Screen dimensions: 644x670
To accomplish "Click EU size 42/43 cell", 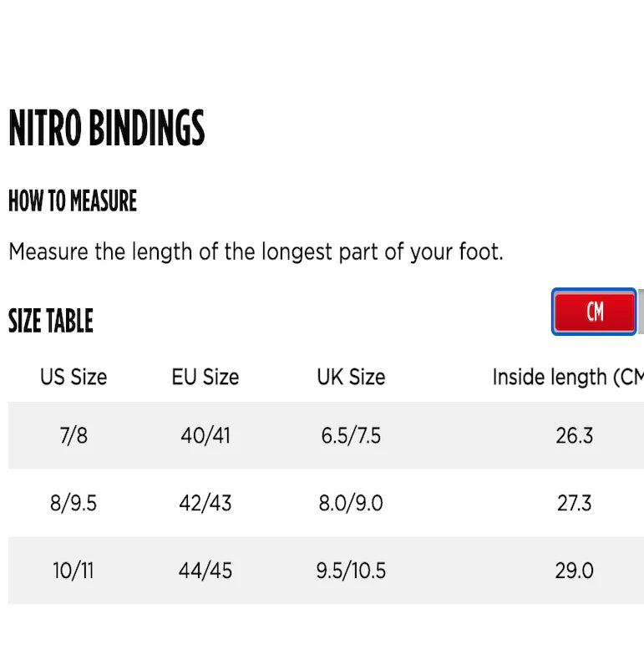I will (205, 503).
